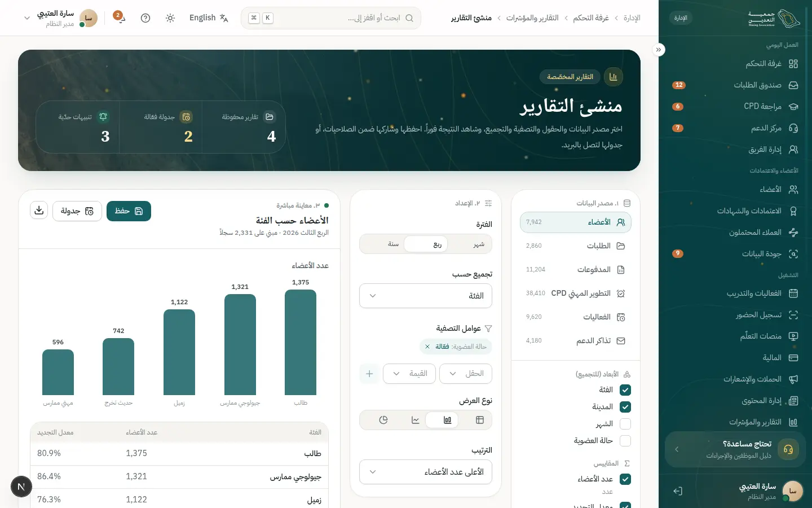Collapse the sidebar with the double-arrow icon
This screenshot has height=508, width=812.
pyautogui.click(x=659, y=50)
